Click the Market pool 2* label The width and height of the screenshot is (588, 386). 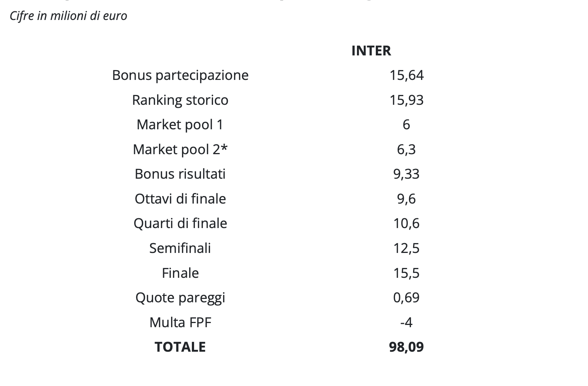180,150
